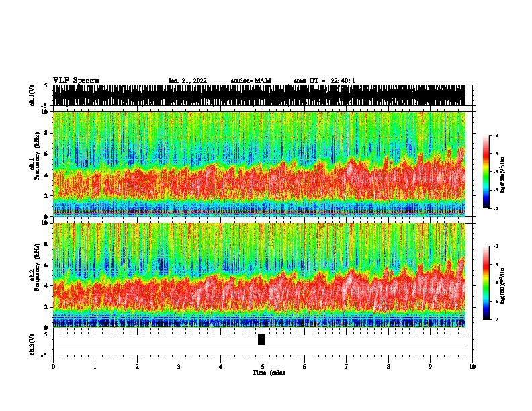Click the "7" tick on the time axis
532x411 pixels.
coord(347,367)
